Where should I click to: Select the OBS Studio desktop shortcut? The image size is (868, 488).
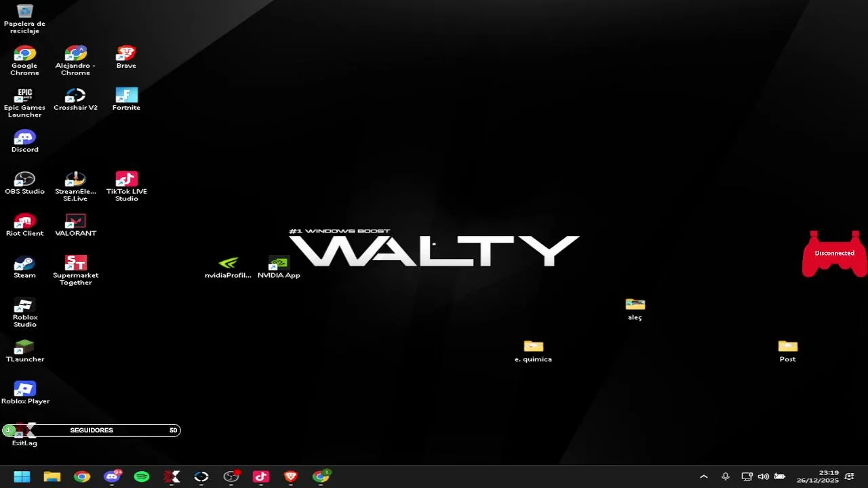(x=25, y=184)
